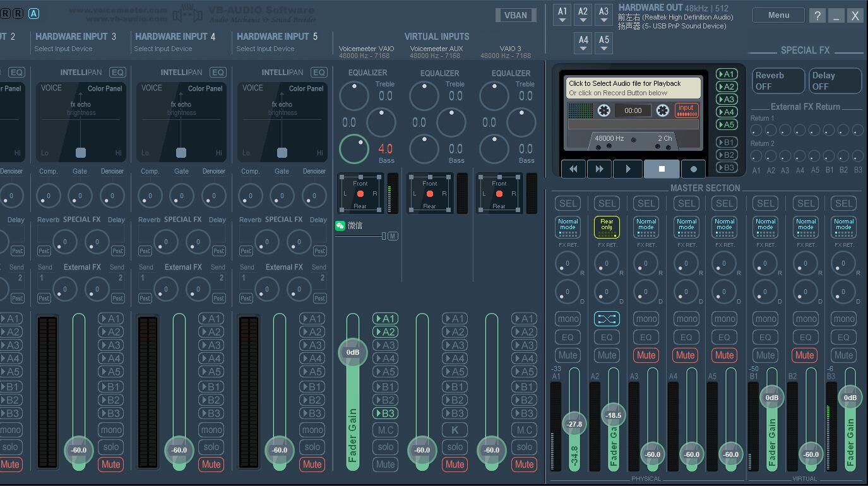This screenshot has height=486, width=868.
Task: Click the cassette rewind button
Action: pos(573,169)
